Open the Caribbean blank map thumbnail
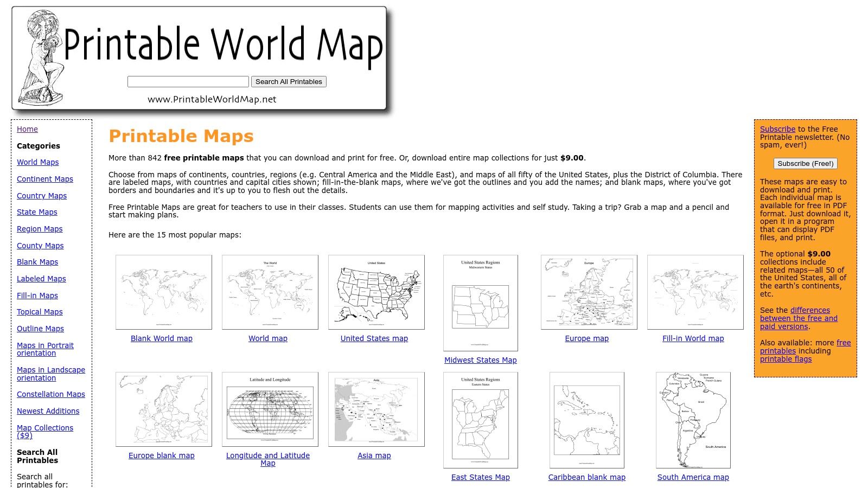This screenshot has height=488, width=868. pos(587,420)
